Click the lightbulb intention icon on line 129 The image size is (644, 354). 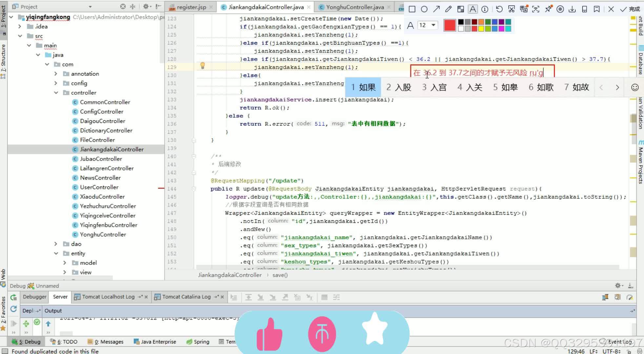coord(202,66)
